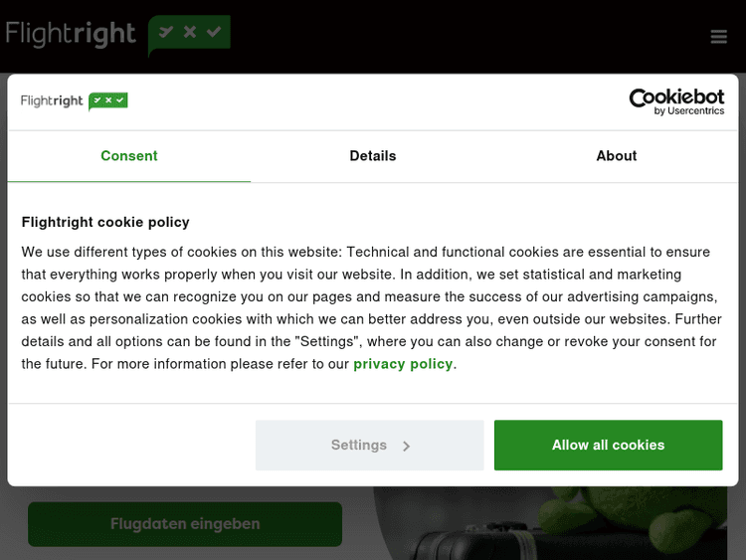This screenshot has width=746, height=560.
Task: Switch to the Consent tab
Action: 129,156
